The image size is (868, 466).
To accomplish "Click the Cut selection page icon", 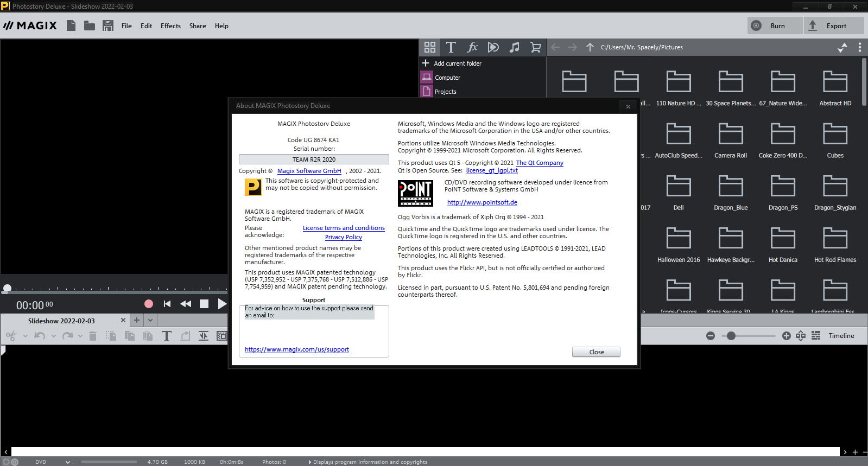I will pos(111,336).
